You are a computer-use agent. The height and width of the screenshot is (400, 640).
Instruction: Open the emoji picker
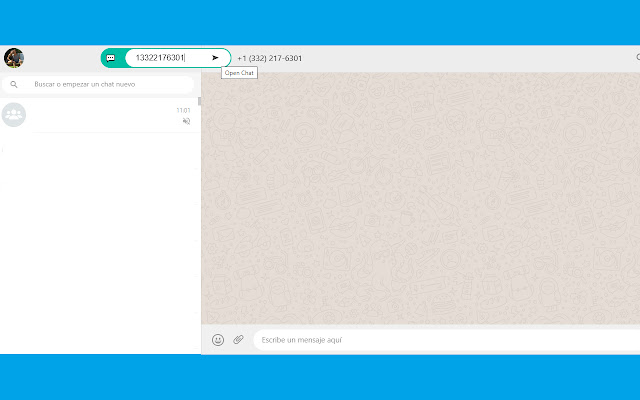(218, 340)
